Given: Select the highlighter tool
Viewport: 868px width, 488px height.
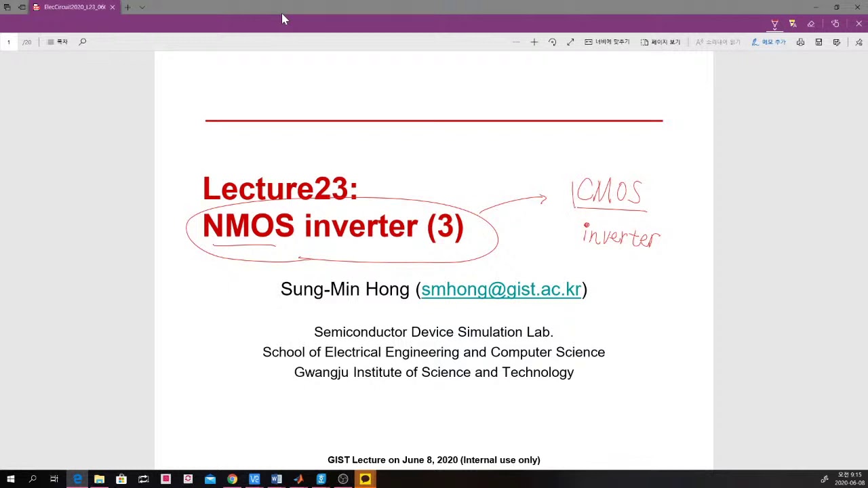Looking at the screenshot, I should pyautogui.click(x=793, y=24).
